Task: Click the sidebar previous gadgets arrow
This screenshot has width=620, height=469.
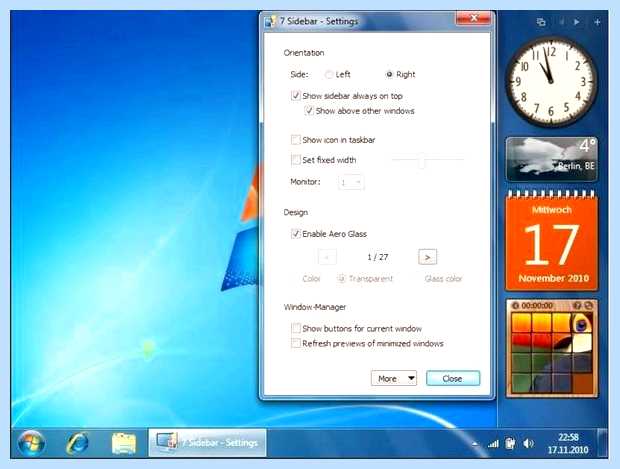Action: pos(561,22)
